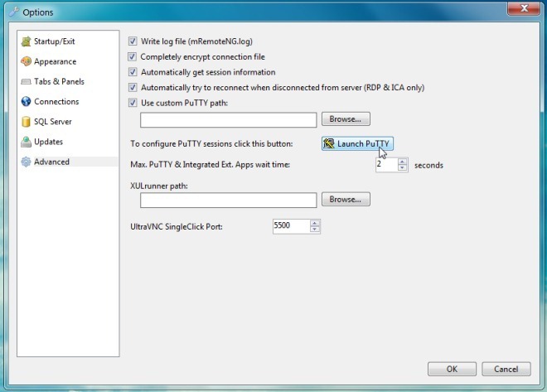Click the Updates icon in the sidebar
This screenshot has height=392, width=547.
click(26, 142)
